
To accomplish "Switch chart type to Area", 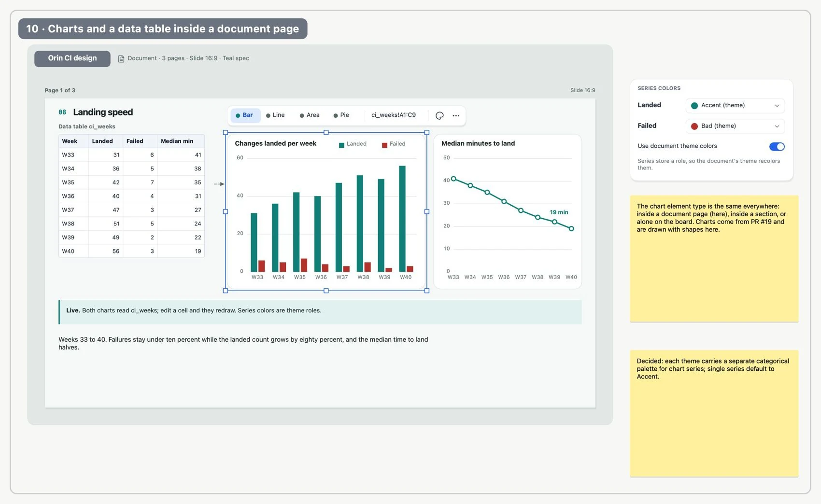I will point(310,115).
